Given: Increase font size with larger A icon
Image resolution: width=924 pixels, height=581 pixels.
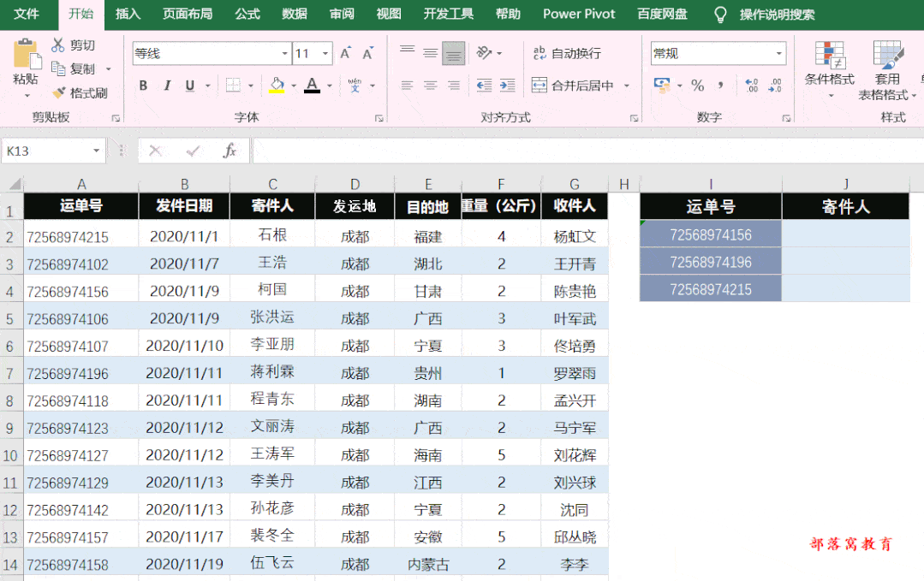Looking at the screenshot, I should pyautogui.click(x=345, y=54).
